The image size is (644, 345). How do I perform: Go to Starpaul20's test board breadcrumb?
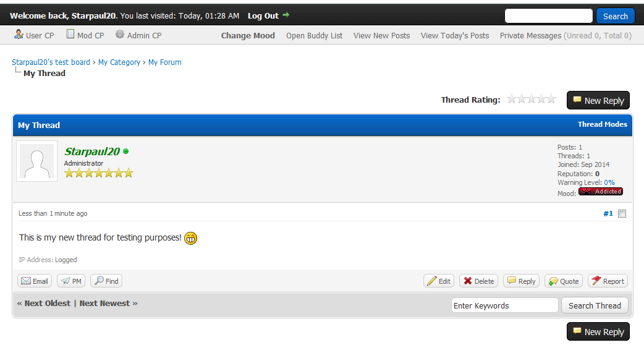pos(51,62)
